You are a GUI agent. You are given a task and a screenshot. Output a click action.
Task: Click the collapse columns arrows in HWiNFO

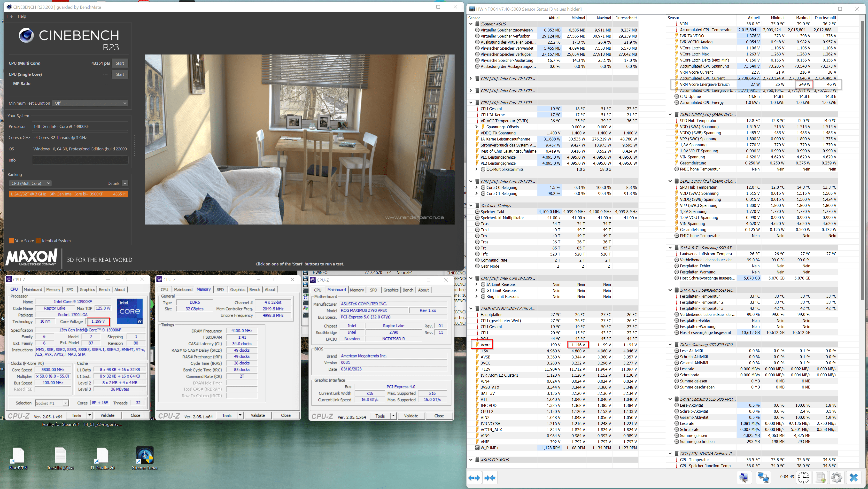click(x=490, y=478)
